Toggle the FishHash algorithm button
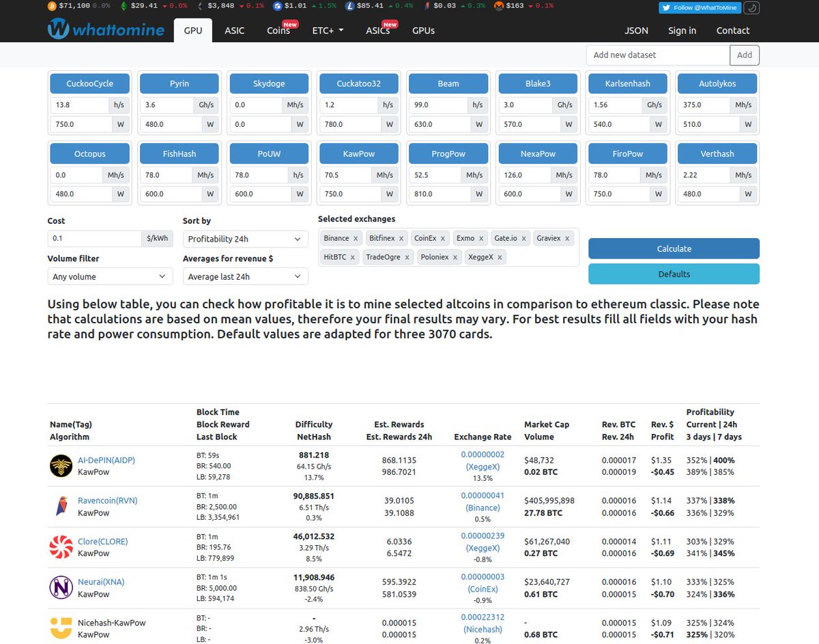 [179, 153]
